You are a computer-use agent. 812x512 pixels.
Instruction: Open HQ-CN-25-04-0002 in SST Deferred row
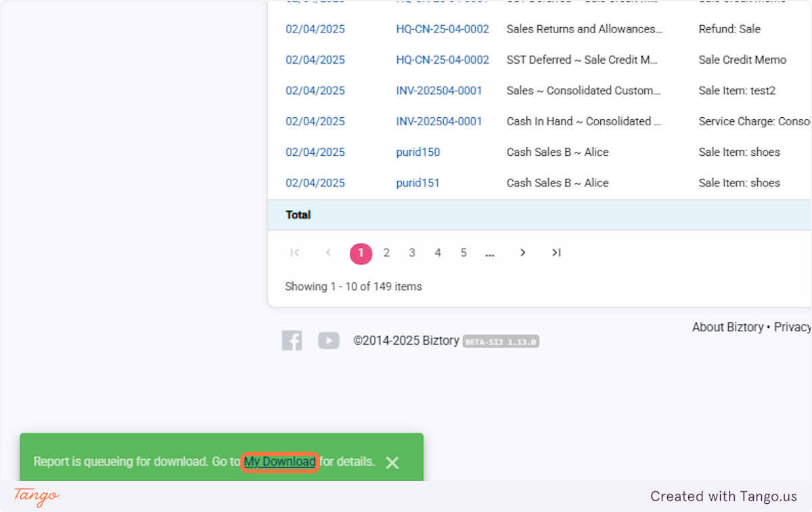click(443, 60)
